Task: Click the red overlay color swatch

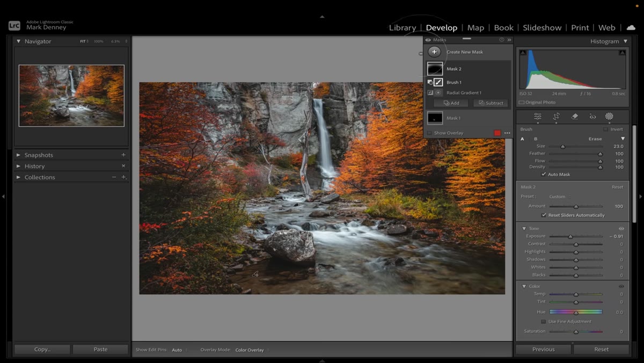Action: [x=497, y=133]
